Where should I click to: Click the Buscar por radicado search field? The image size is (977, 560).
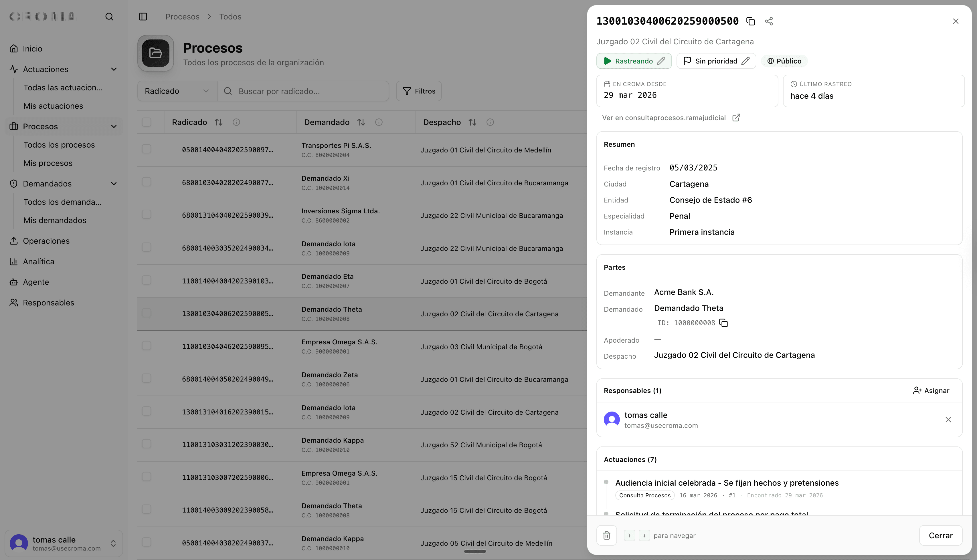[x=304, y=91]
